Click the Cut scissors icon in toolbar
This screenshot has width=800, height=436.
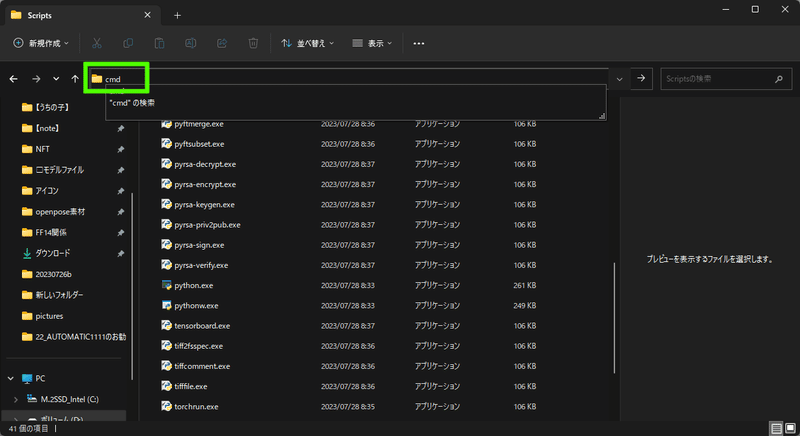click(x=96, y=43)
